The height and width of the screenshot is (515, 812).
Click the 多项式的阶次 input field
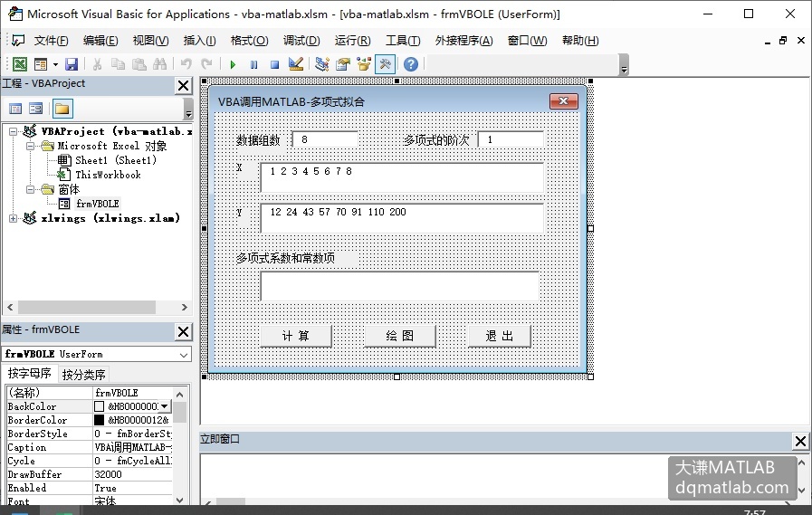(x=511, y=139)
